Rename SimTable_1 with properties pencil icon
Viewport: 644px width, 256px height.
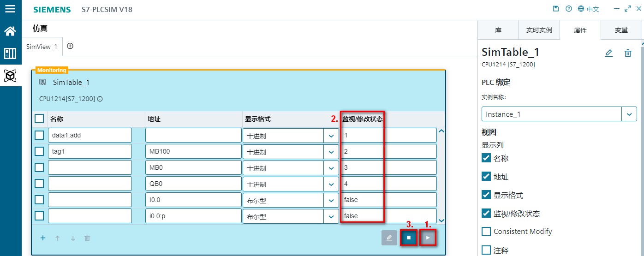tap(608, 53)
